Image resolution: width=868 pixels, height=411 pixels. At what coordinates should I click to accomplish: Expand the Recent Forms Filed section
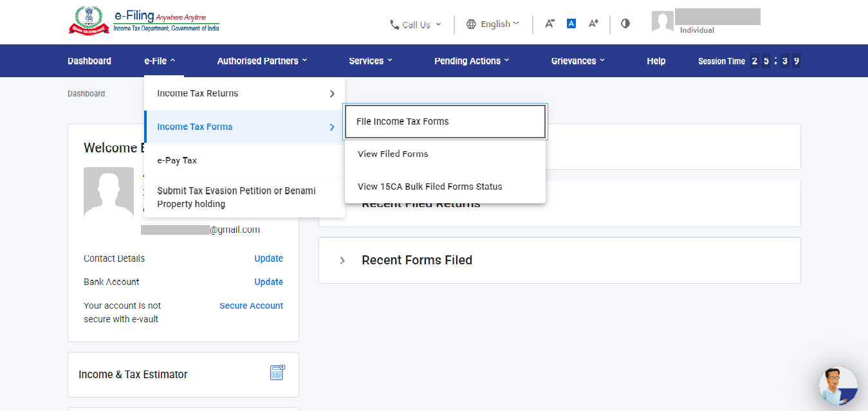pos(342,260)
